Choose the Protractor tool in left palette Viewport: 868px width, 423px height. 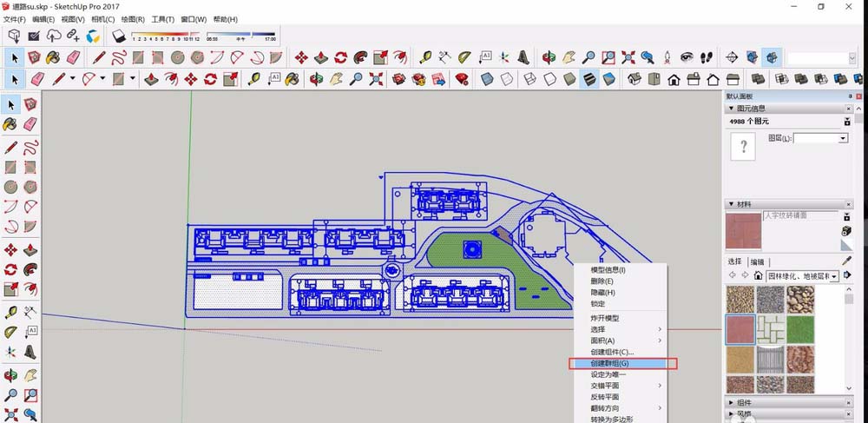(10, 332)
